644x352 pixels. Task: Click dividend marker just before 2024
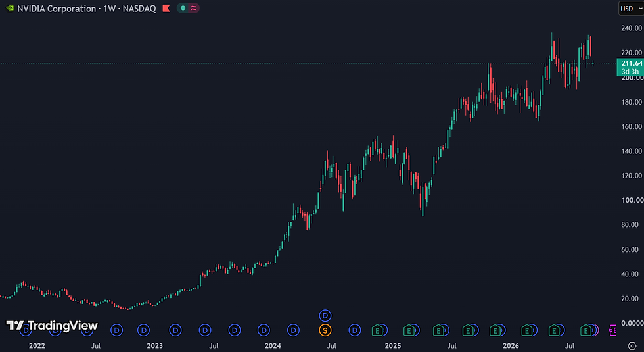(x=264, y=330)
